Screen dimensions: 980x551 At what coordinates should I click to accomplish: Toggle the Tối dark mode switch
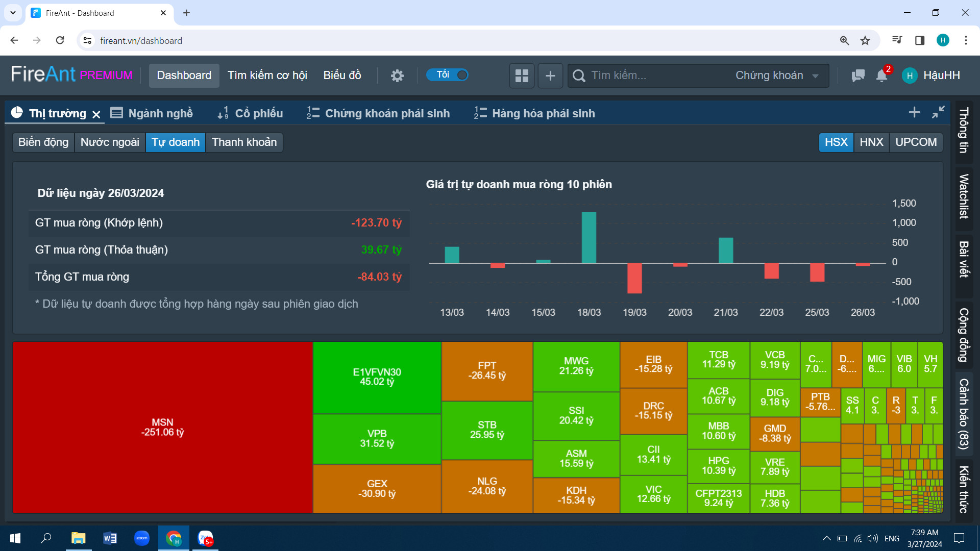[x=448, y=75]
